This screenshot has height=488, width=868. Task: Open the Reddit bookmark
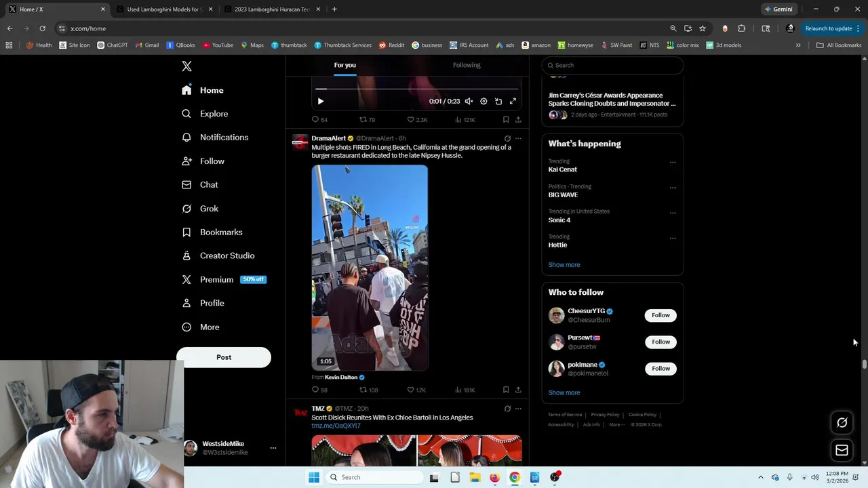pos(391,45)
